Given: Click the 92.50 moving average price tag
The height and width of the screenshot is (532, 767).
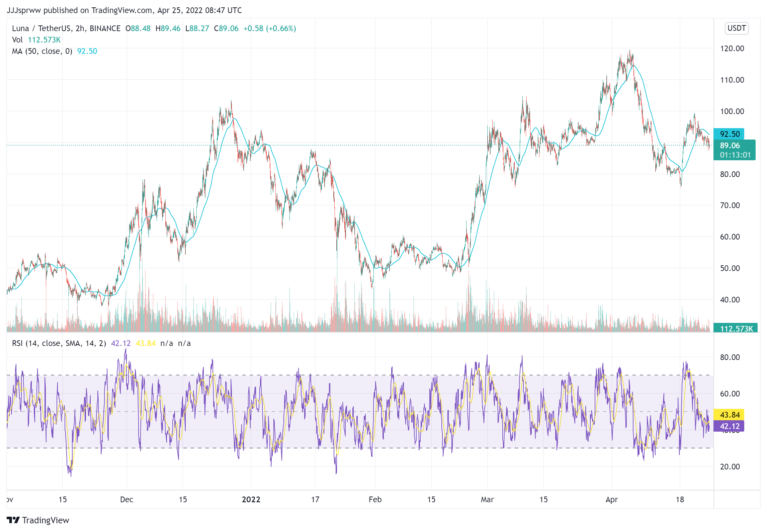Looking at the screenshot, I should (x=729, y=134).
